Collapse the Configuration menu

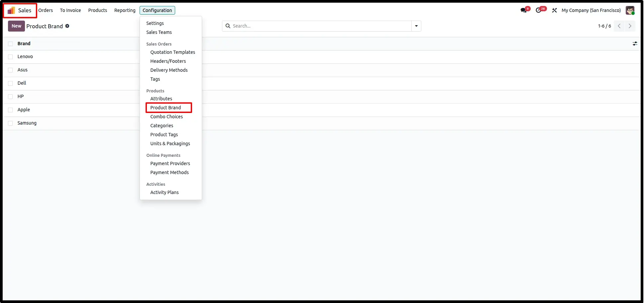(x=157, y=10)
